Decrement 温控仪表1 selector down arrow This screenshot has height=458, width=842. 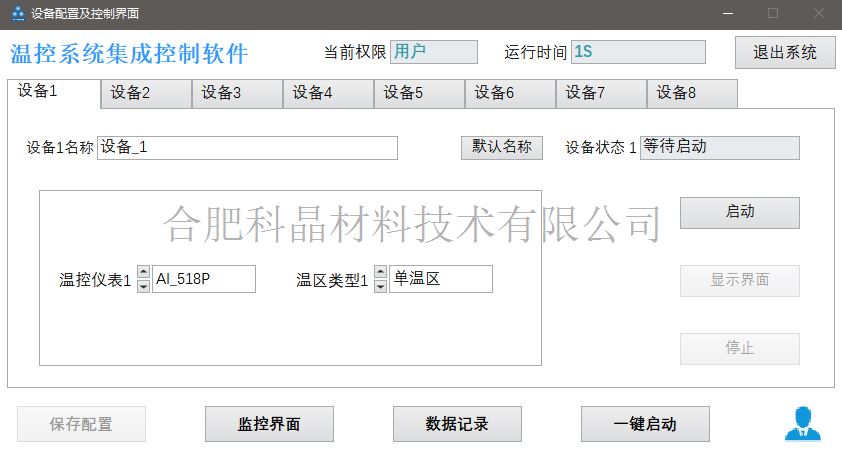143,286
